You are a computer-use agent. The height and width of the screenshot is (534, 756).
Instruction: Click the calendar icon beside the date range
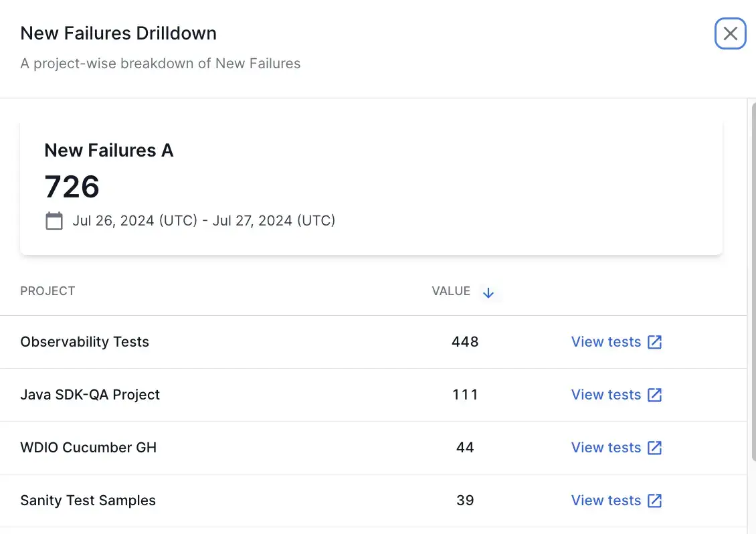tap(54, 221)
